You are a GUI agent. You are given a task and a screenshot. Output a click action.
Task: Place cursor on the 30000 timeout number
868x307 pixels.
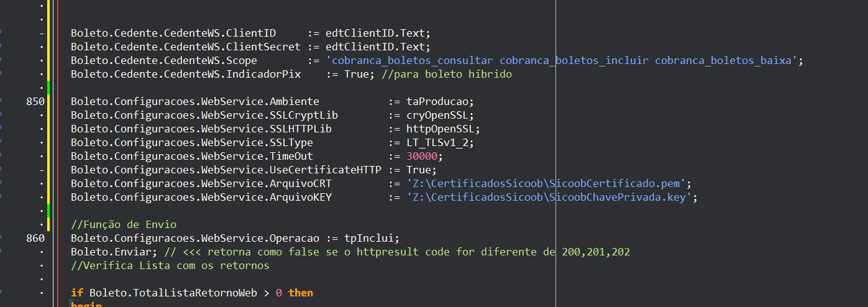pyautogui.click(x=422, y=156)
